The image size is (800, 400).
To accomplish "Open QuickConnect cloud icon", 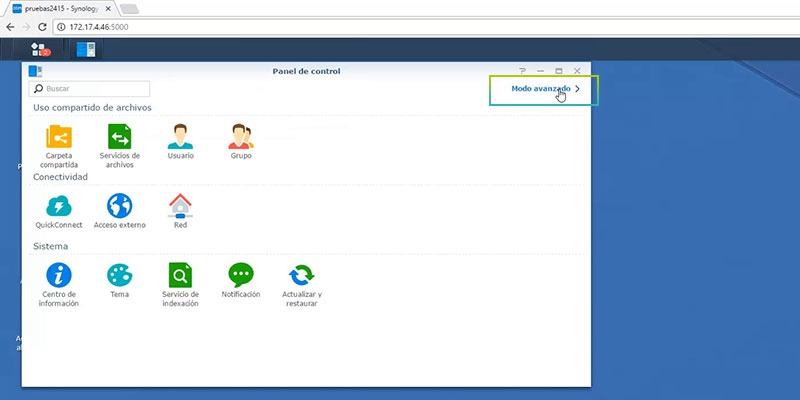I will pos(59,206).
